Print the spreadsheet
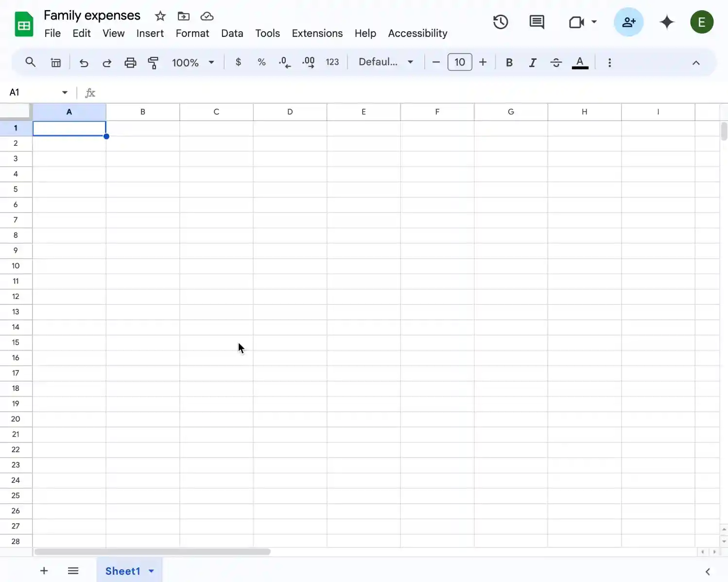The height and width of the screenshot is (582, 728). pos(130,62)
